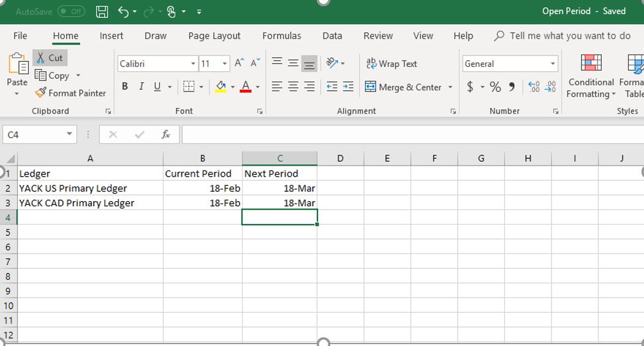
Task: Click the Save icon in title bar
Action: click(102, 11)
